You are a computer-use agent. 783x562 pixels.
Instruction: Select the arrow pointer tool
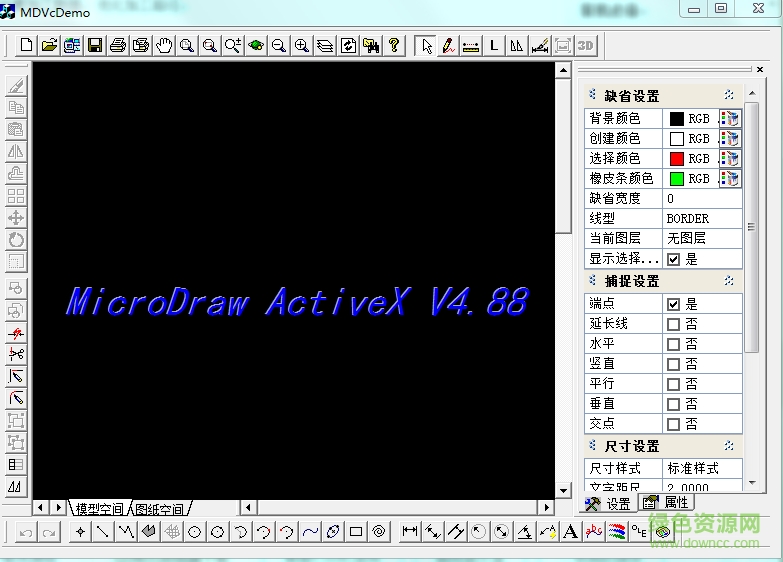point(426,45)
